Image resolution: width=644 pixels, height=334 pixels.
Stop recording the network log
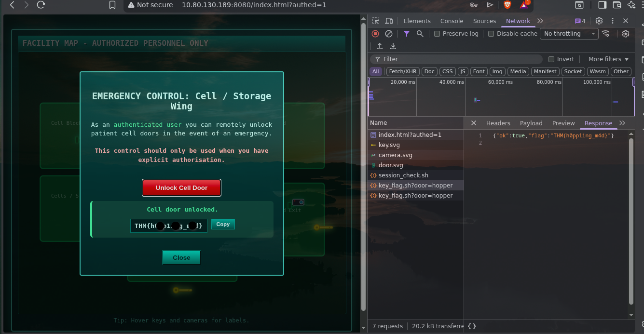(x=375, y=34)
